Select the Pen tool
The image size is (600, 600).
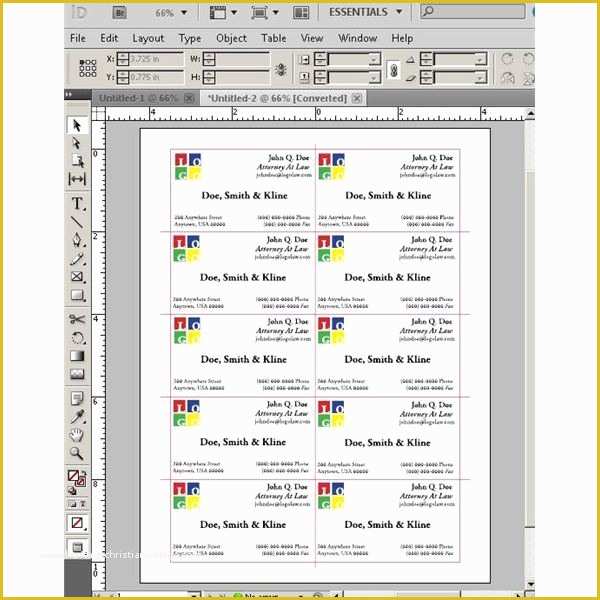point(77,240)
